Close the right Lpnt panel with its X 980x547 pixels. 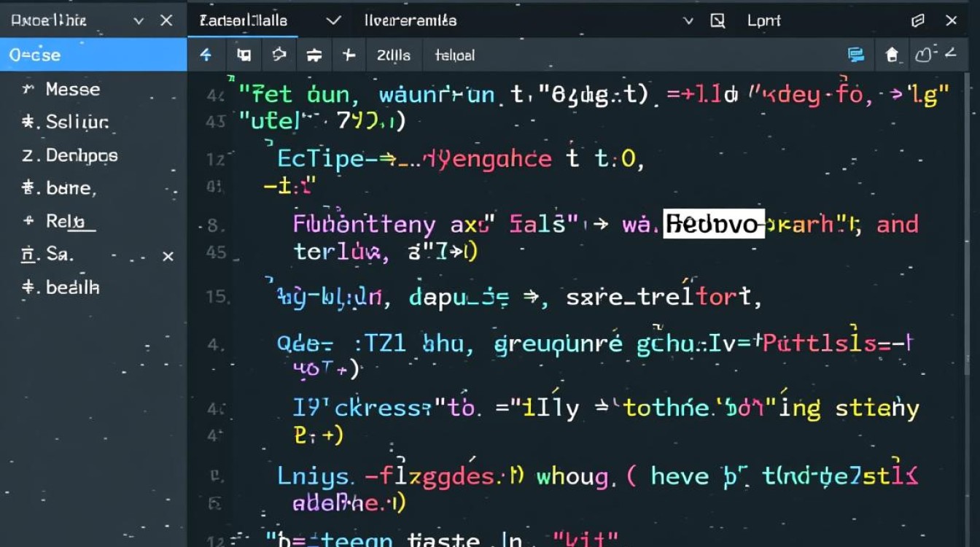952,20
